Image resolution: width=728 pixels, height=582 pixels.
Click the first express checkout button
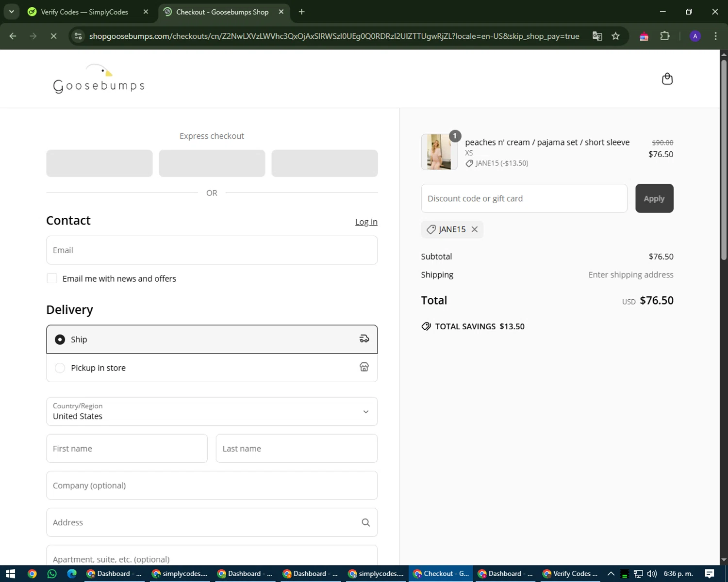click(99, 163)
